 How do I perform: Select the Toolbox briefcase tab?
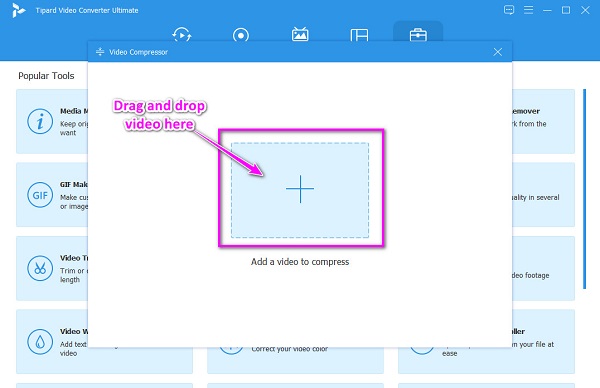pos(418,34)
